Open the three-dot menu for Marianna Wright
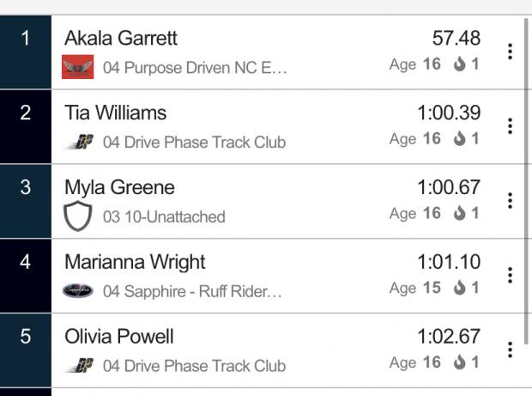Screen dimensions: 532x396 [510, 275]
